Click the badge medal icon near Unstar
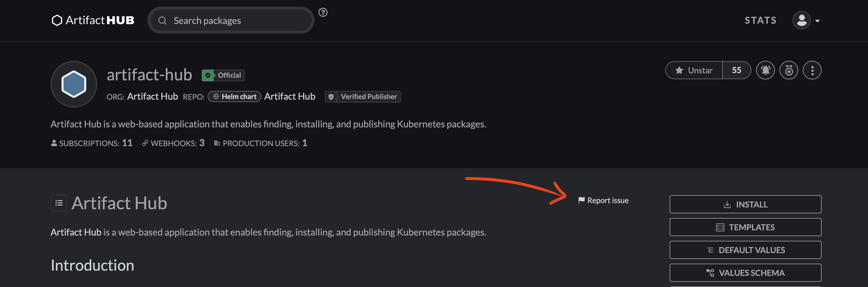This screenshot has height=287, width=868. point(789,70)
